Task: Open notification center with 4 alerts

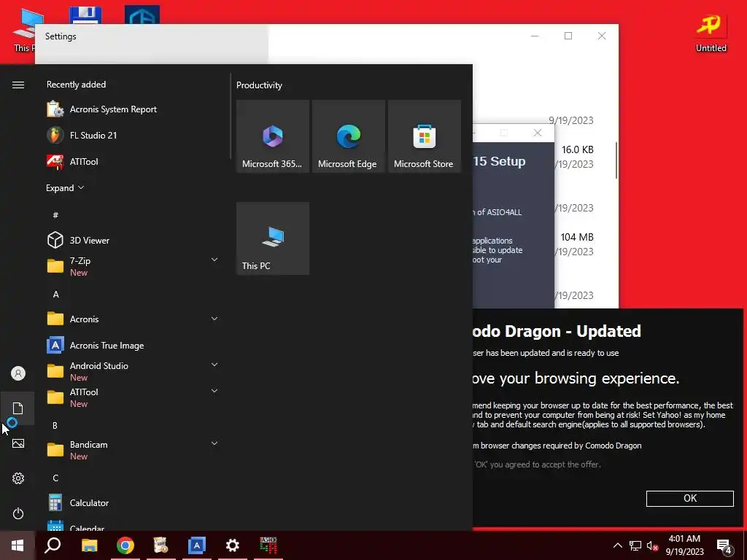Action: (x=724, y=545)
